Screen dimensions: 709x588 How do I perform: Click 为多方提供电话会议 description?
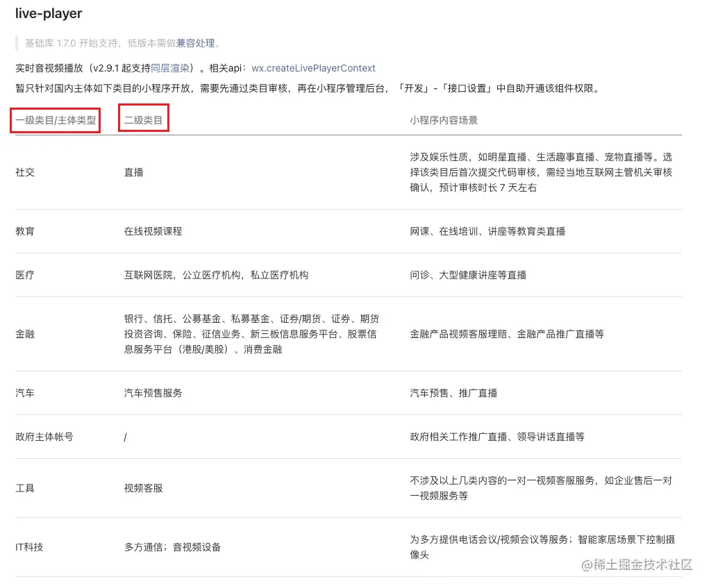pos(542,547)
